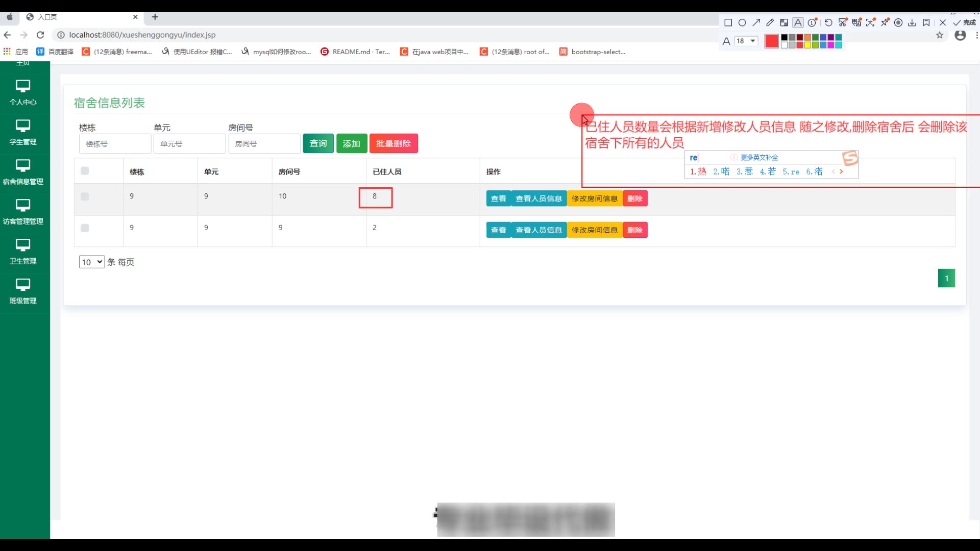Viewport: 980px width, 551px height.
Task: Pick the yellow color swatch
Action: point(807,45)
